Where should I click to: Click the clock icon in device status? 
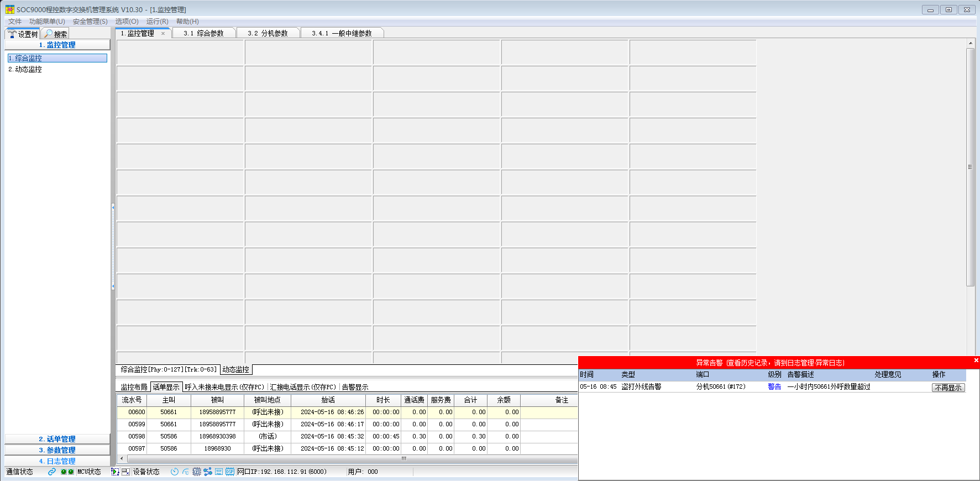tap(175, 472)
